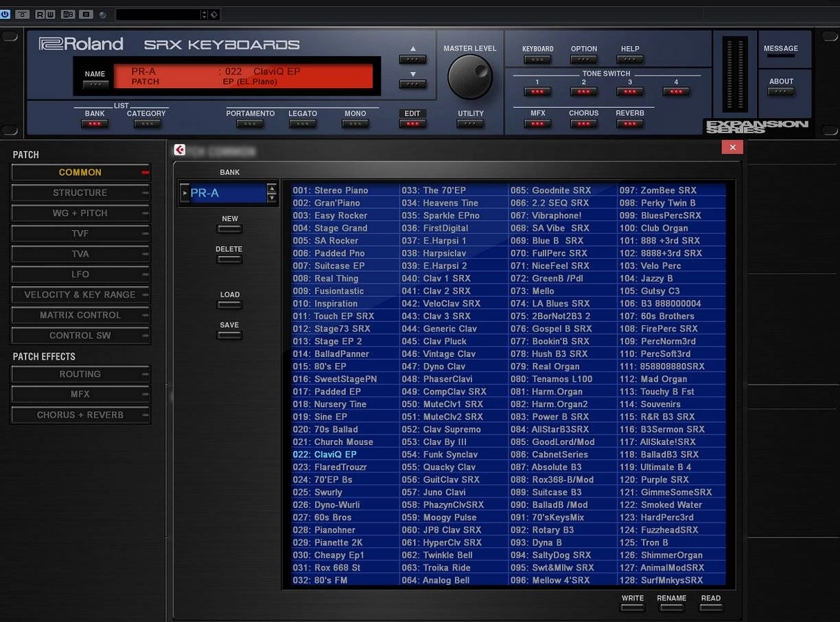Adjust the MASTER LEVEL knob
The height and width of the screenshot is (622, 840).
470,77
